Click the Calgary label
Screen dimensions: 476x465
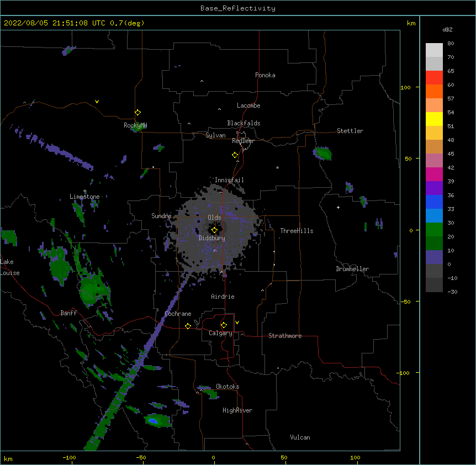[221, 333]
